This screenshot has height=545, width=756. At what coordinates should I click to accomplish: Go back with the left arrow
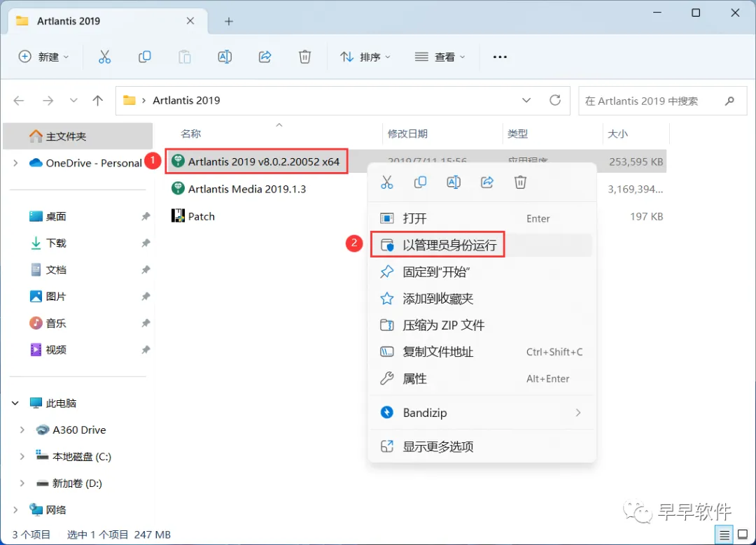[x=19, y=100]
